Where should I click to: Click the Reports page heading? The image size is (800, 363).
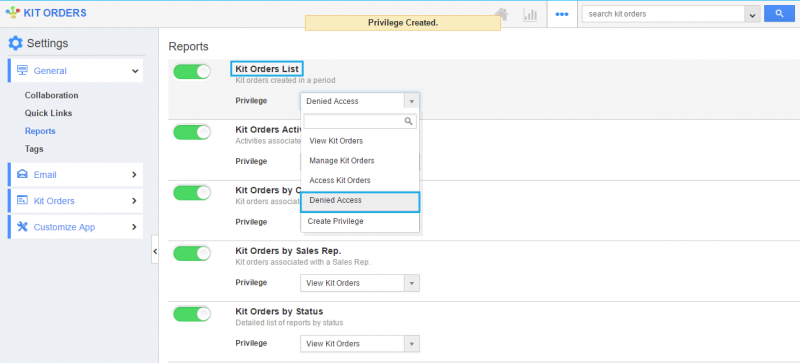coord(189,46)
